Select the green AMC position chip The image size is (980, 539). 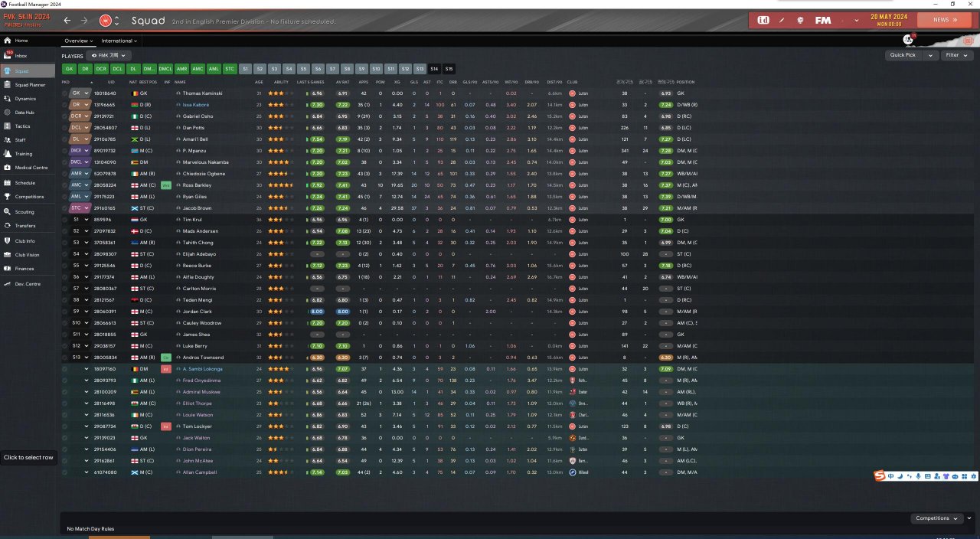pos(198,69)
